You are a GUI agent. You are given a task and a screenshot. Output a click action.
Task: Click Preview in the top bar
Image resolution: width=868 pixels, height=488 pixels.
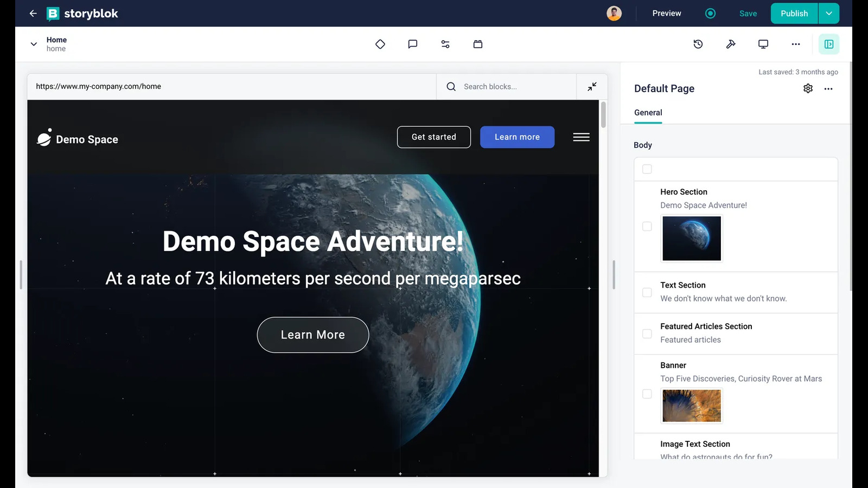[x=667, y=14]
